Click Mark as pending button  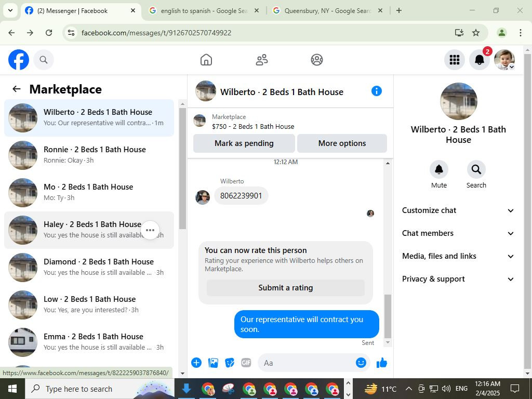point(244,143)
